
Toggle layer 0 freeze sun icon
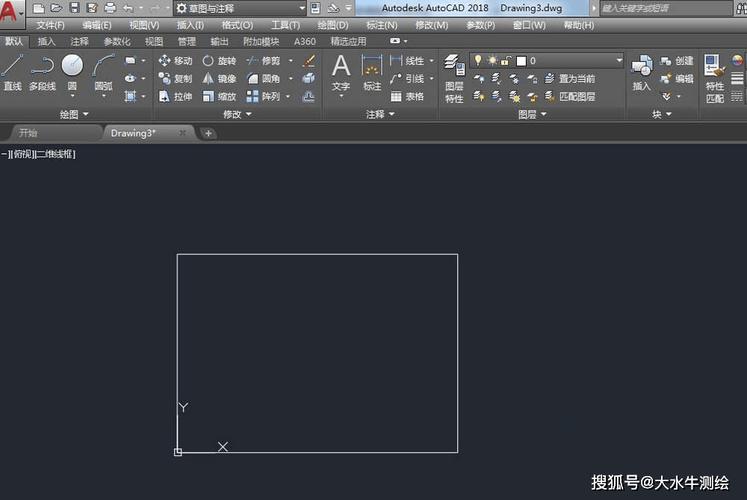tap(492, 60)
